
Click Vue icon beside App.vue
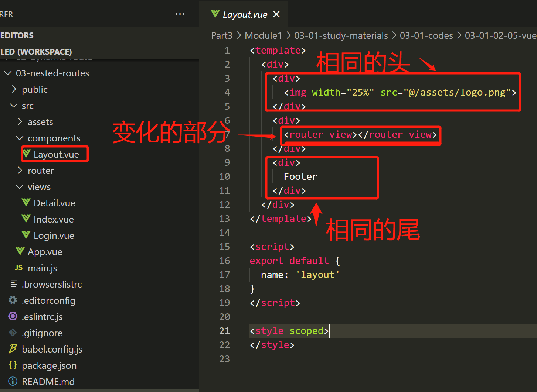click(x=20, y=251)
